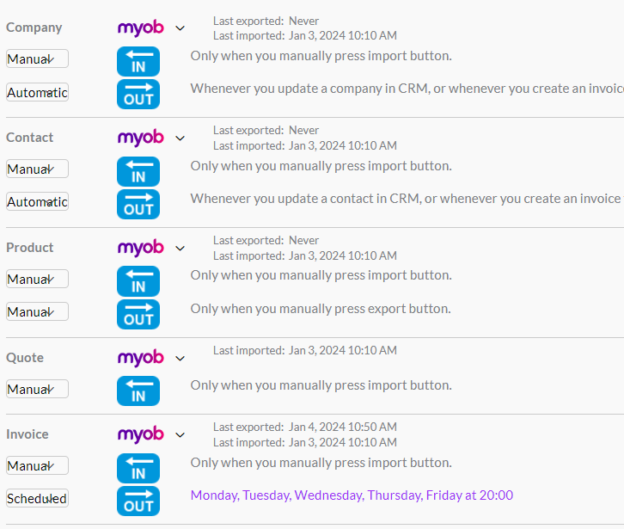Click the Product IN import icon

tap(138, 281)
